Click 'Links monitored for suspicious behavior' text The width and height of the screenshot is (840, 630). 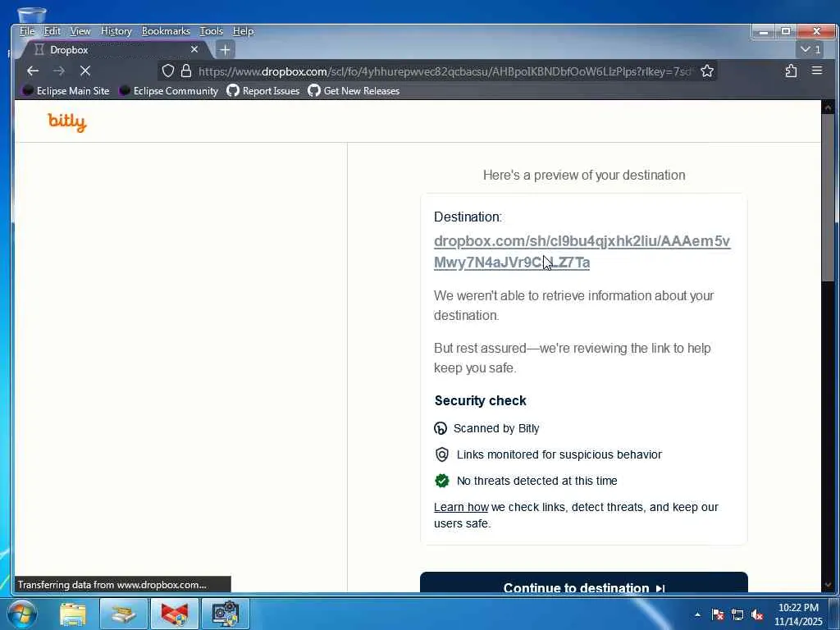pyautogui.click(x=559, y=454)
